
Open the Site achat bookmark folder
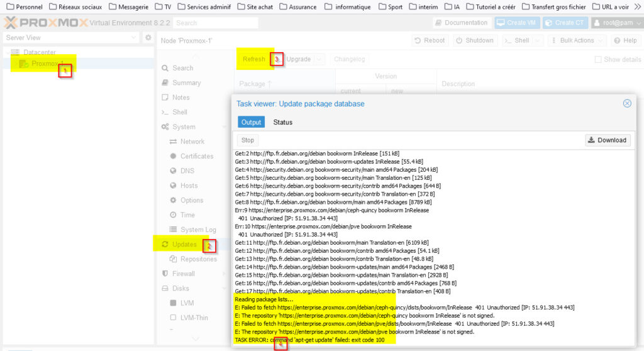255,7
